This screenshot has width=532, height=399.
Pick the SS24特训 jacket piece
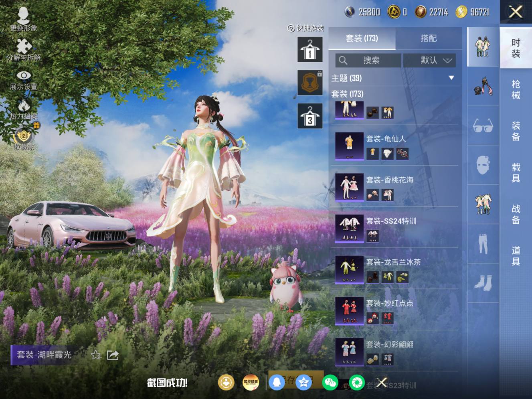[372, 236]
